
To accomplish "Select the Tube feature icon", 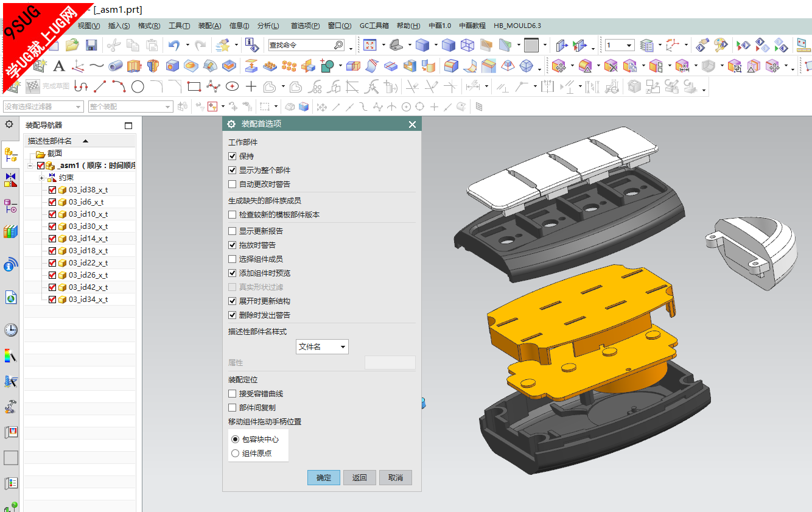I will tap(115, 66).
